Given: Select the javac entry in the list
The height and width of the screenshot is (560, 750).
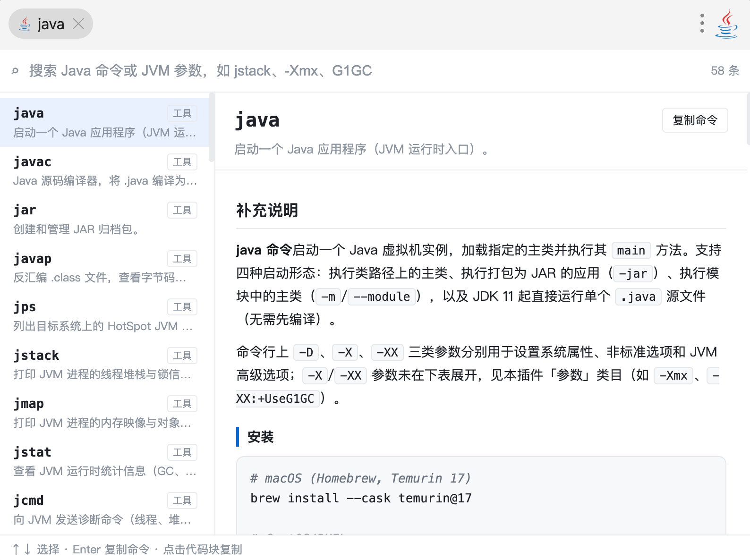Looking at the screenshot, I should (x=104, y=171).
